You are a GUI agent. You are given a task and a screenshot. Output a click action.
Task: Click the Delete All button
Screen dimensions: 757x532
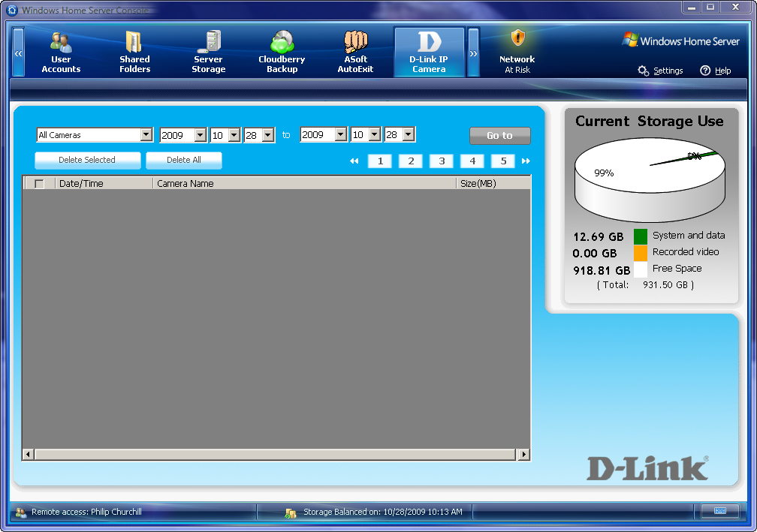point(184,160)
